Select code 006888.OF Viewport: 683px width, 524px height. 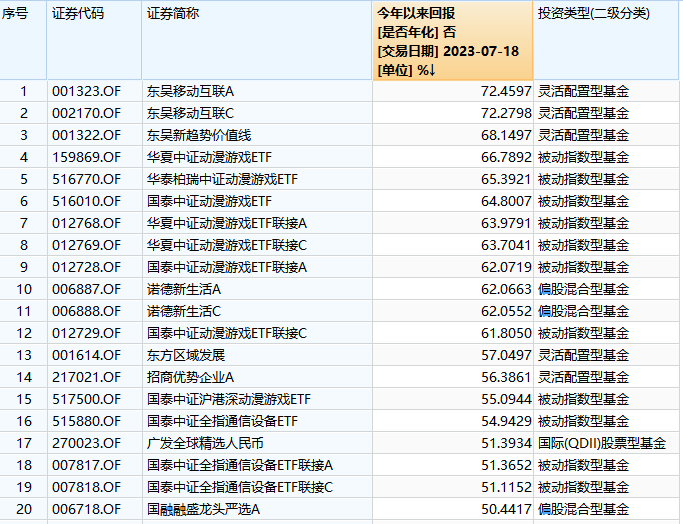(86, 311)
